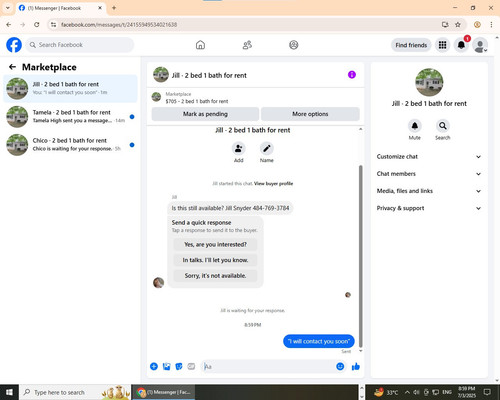The height and width of the screenshot is (400, 500).
Task: Attach a file using the photo icon
Action: 166,367
